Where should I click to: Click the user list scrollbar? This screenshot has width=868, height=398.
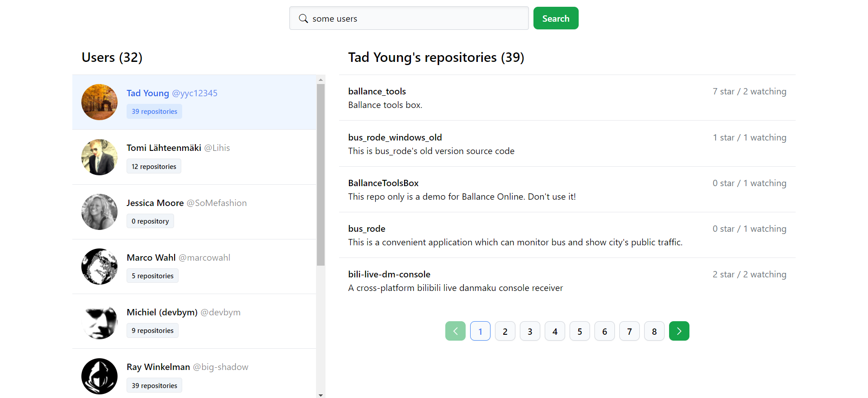pyautogui.click(x=321, y=172)
